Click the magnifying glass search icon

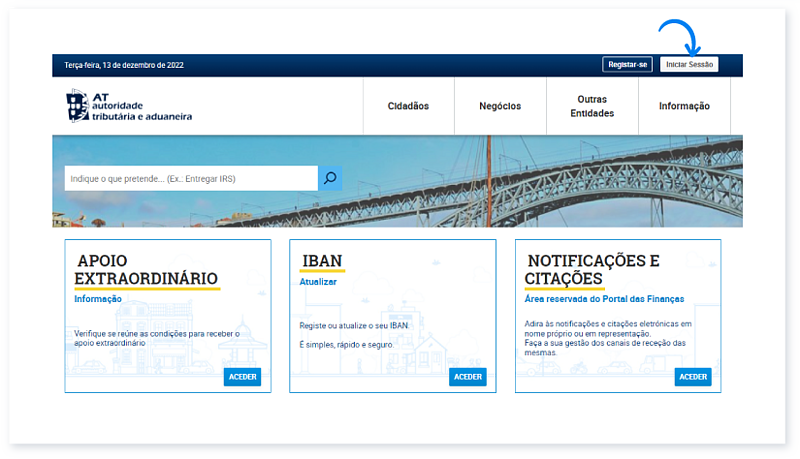(x=330, y=179)
